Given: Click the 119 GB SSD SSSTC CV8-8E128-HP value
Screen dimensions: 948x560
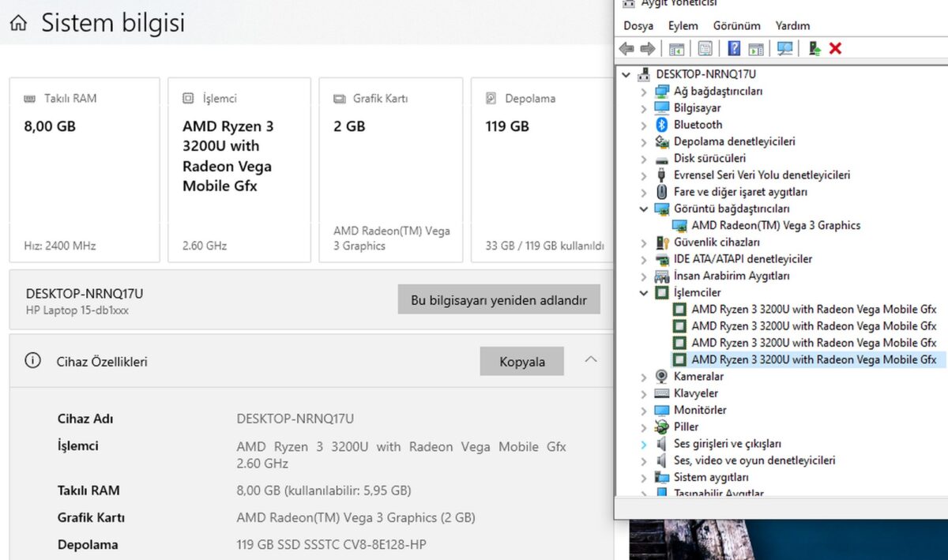Looking at the screenshot, I should (332, 545).
